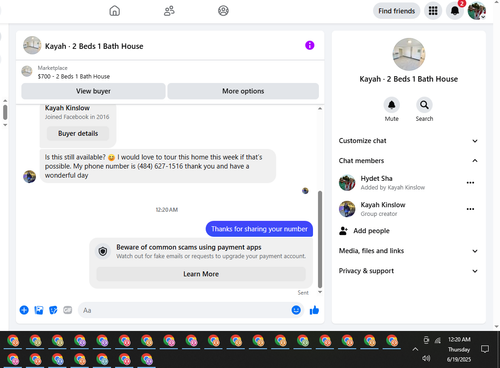This screenshot has width=500, height=368.
Task: Open the taskbar volume icon
Action: click(426, 358)
